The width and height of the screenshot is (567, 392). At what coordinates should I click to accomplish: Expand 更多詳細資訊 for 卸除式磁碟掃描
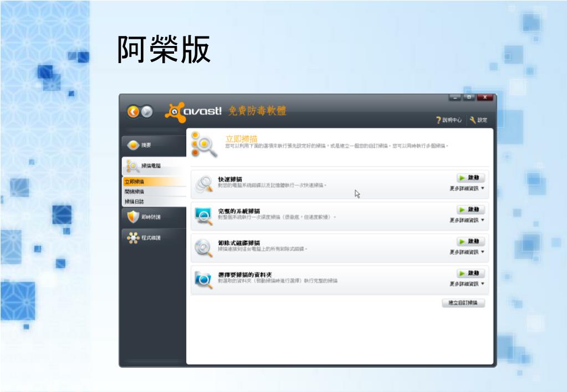pos(467,252)
